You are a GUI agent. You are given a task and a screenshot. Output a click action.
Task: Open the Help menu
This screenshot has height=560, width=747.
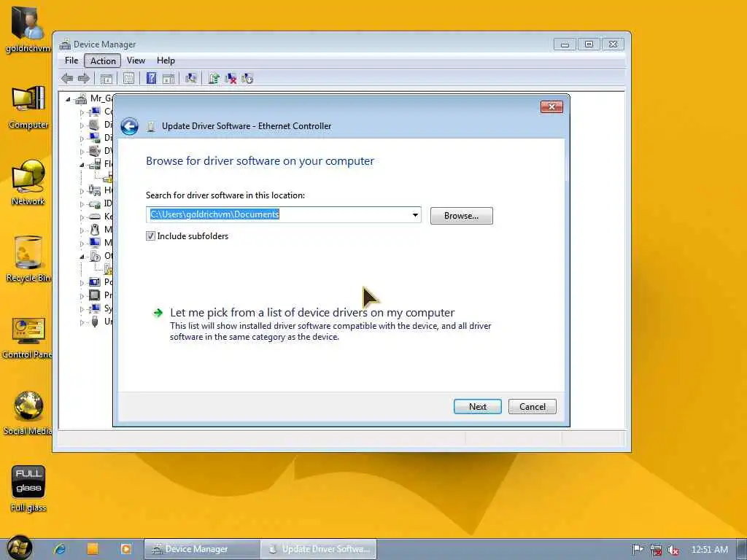(x=166, y=61)
